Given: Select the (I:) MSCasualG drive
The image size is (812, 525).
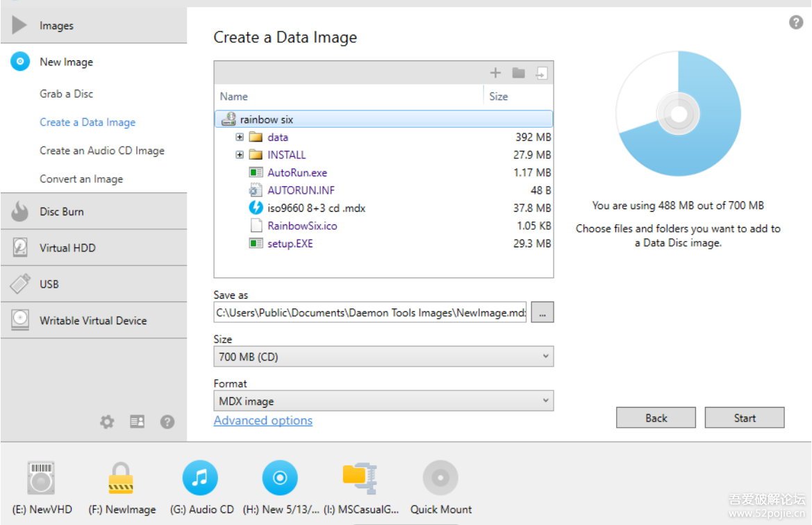Looking at the screenshot, I should [x=361, y=488].
